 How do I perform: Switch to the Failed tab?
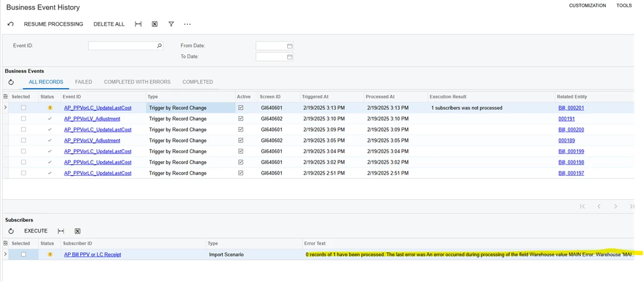click(x=84, y=82)
